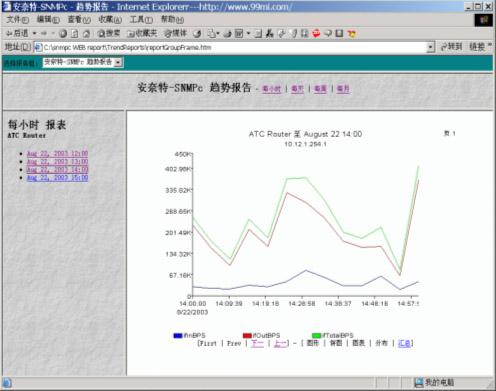The height and width of the screenshot is (391, 496).
Task: Select the 分布 (distribution) view option
Action: point(381,343)
